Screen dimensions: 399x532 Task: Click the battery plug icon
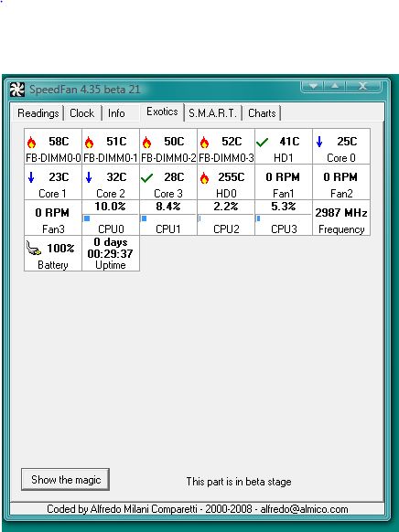point(34,249)
